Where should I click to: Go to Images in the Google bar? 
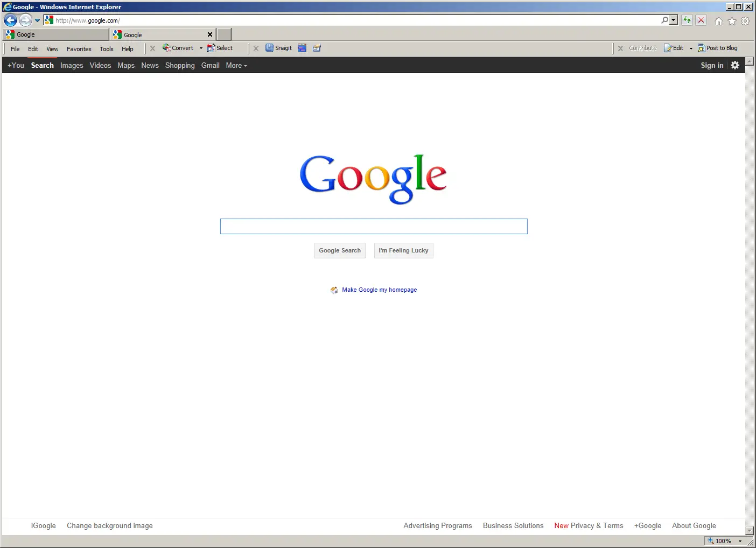[72, 65]
